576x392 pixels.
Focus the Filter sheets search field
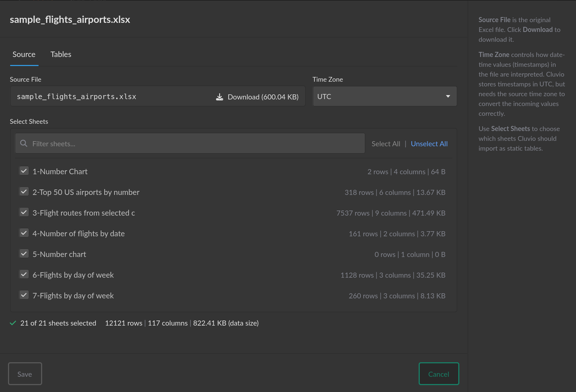[x=196, y=144]
